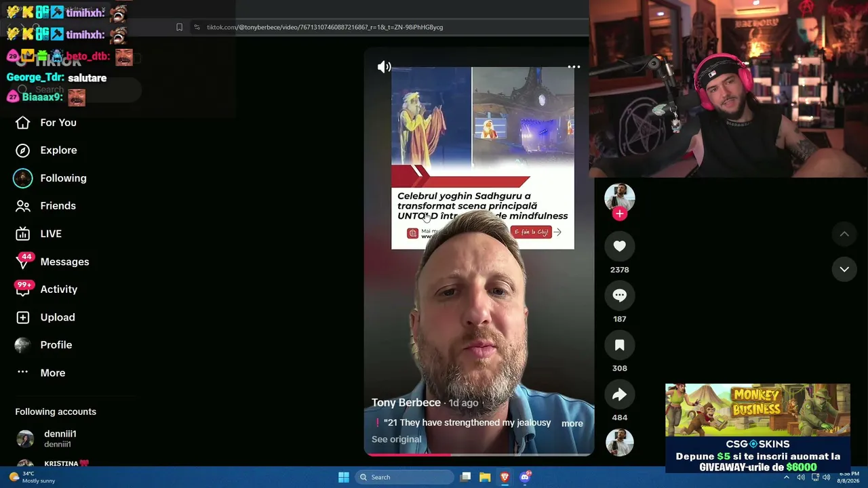
Task: Open Tony Berbece's profile from video caption
Action: [x=406, y=403]
